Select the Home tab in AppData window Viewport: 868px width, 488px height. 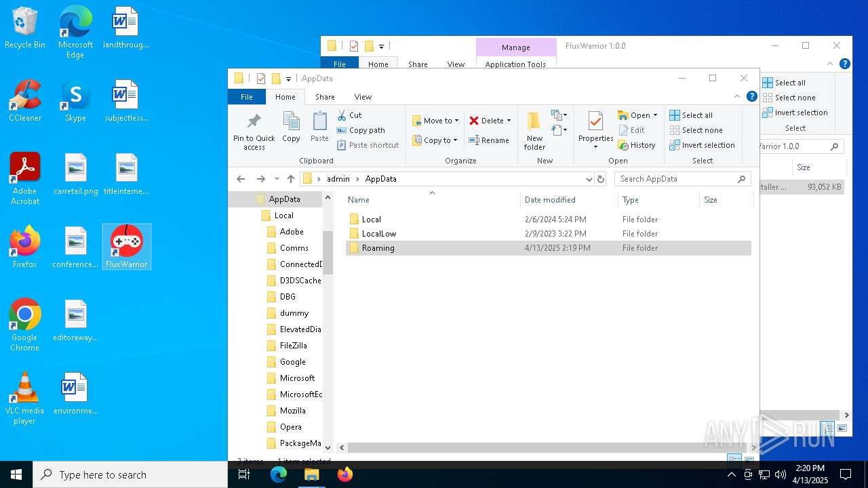(285, 97)
